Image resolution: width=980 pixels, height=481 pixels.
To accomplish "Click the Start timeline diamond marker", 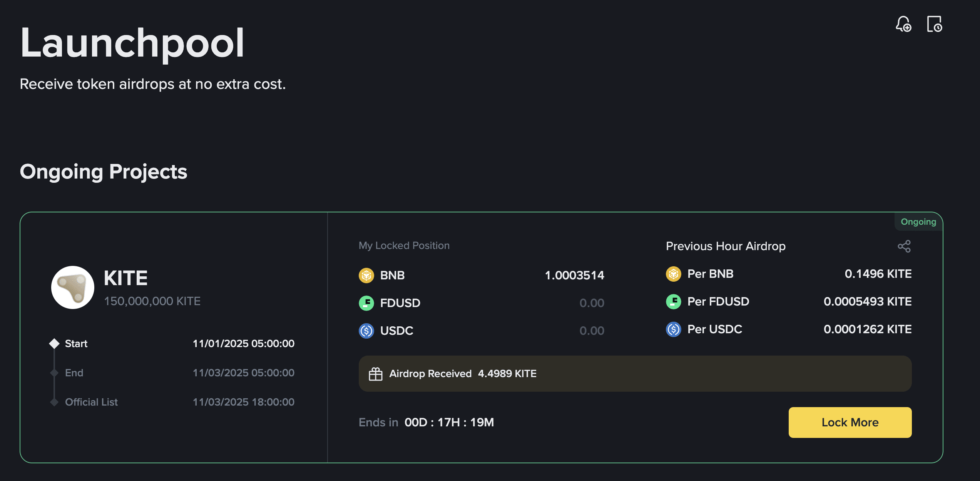I will (x=54, y=344).
